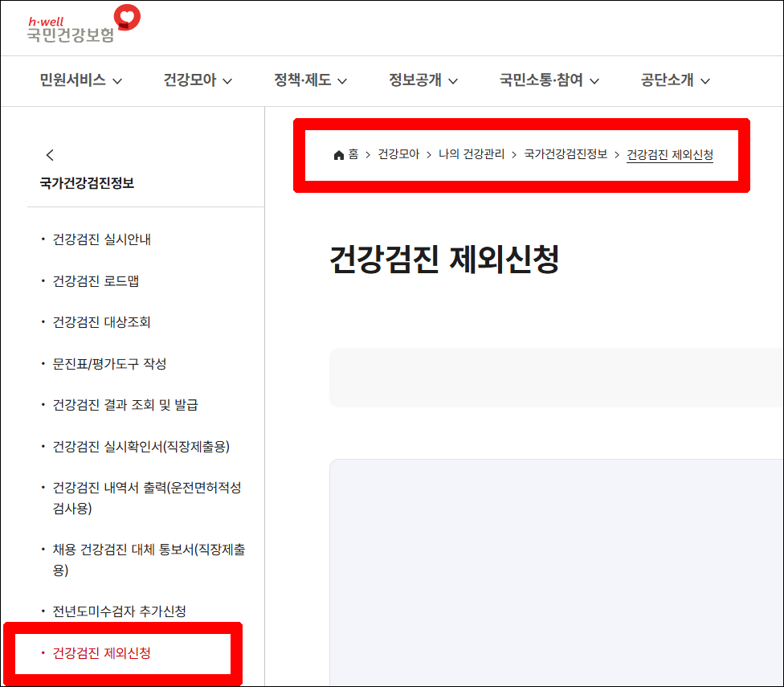Screen dimensions: 784x687
Task: Open 건강검진 내역서 출력(운전면허적성검사용)
Action: click(x=147, y=498)
